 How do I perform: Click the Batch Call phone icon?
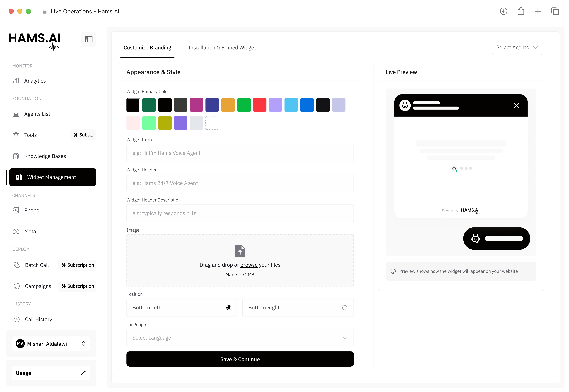17,265
